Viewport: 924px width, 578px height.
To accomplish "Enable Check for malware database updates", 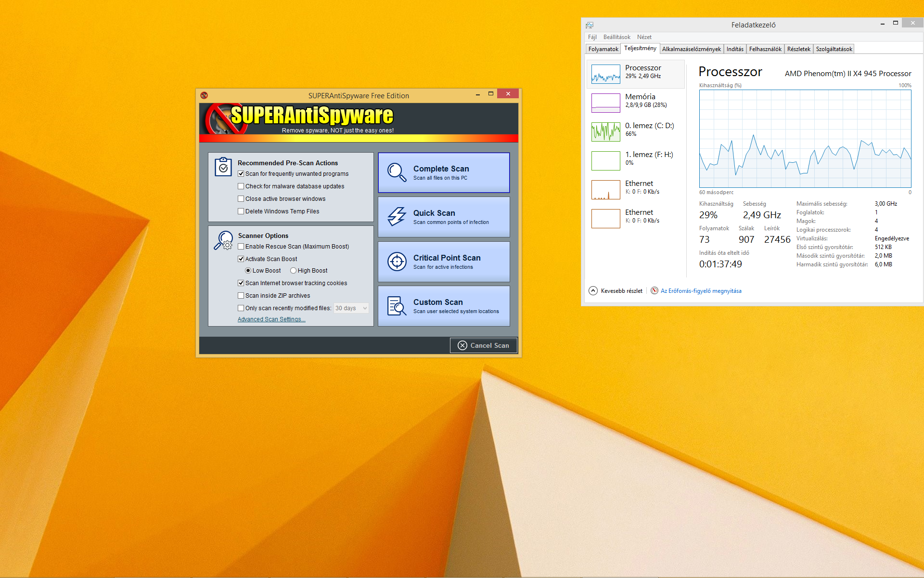I will [x=241, y=186].
